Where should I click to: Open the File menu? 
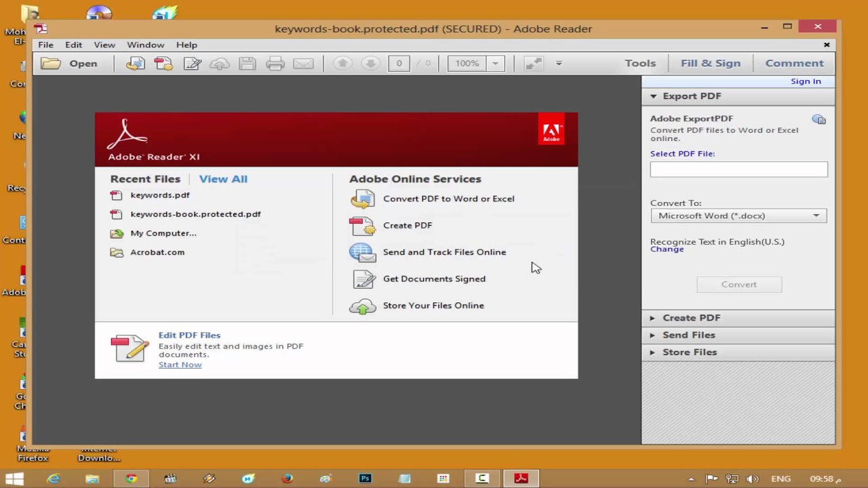[45, 45]
